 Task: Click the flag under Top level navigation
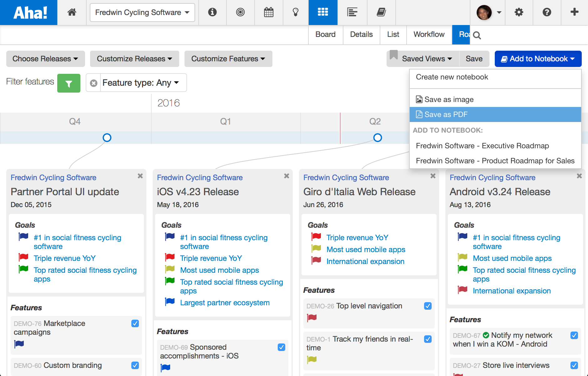coord(312,318)
